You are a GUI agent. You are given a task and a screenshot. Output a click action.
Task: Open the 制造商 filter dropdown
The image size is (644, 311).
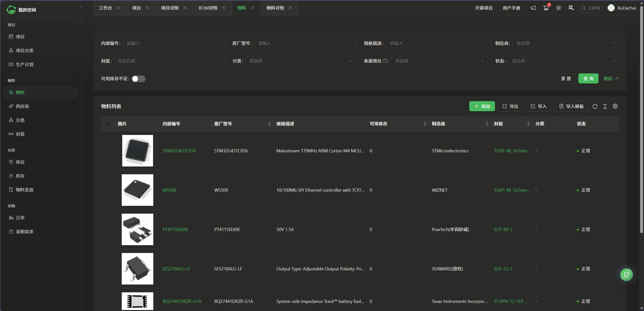[565, 43]
